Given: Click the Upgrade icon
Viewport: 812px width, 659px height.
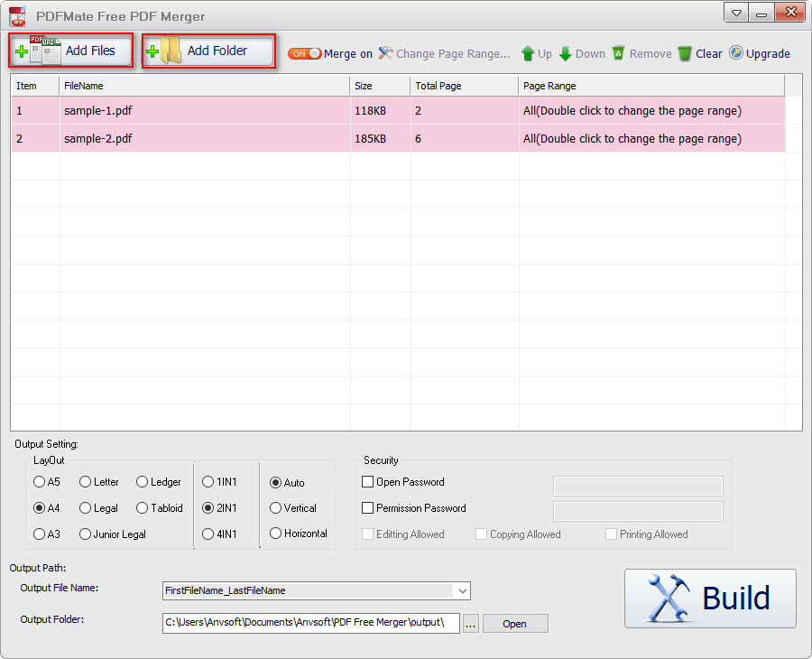Looking at the screenshot, I should point(736,53).
